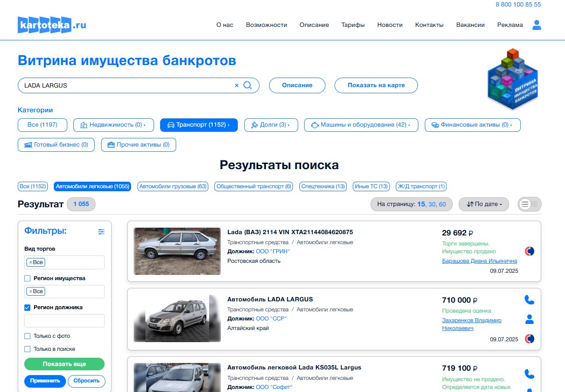Switch to grid view layout icon
This screenshot has height=392, width=565.
tap(534, 204)
